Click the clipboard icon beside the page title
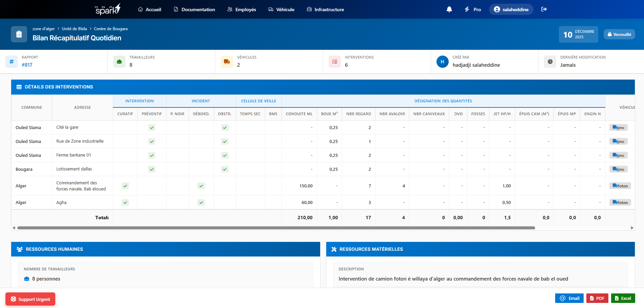Screen dimensions: 644x308 (19, 34)
